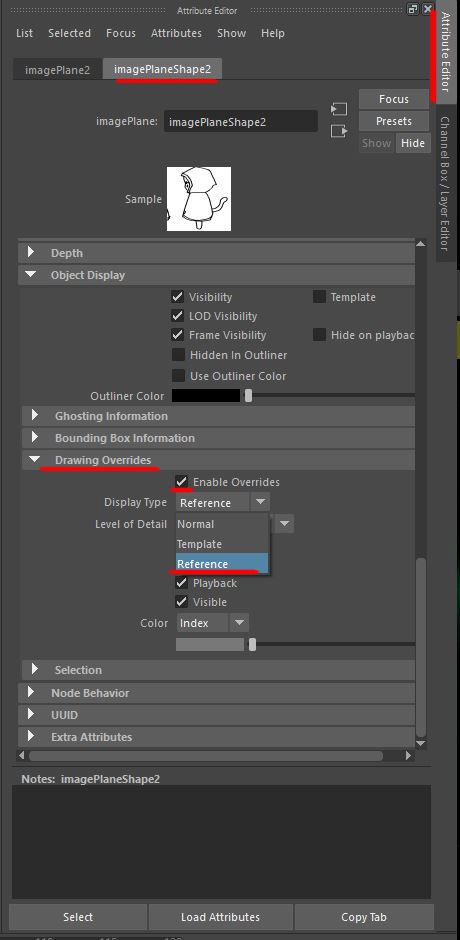Click the Hide button
This screenshot has height=940, width=460.
click(x=413, y=143)
